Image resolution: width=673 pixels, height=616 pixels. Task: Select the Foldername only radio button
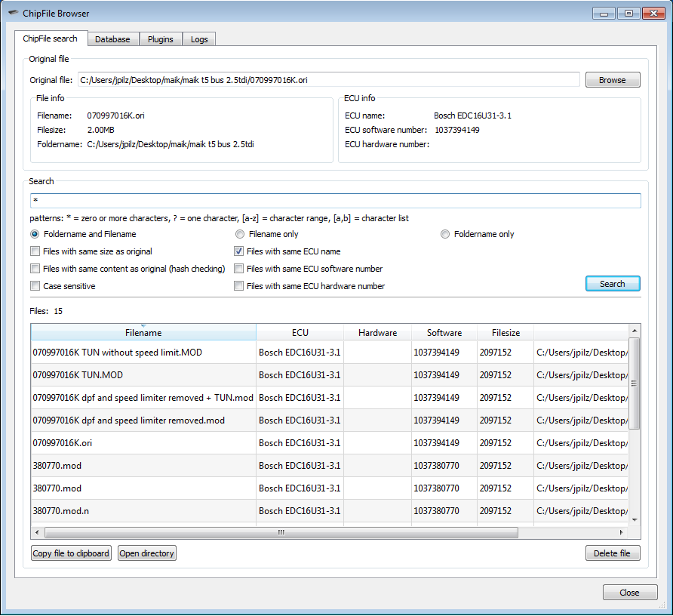click(x=444, y=234)
